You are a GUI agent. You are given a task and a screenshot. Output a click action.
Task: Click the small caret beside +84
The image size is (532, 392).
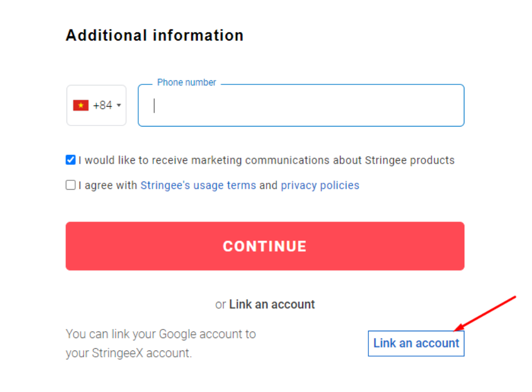[x=119, y=105]
